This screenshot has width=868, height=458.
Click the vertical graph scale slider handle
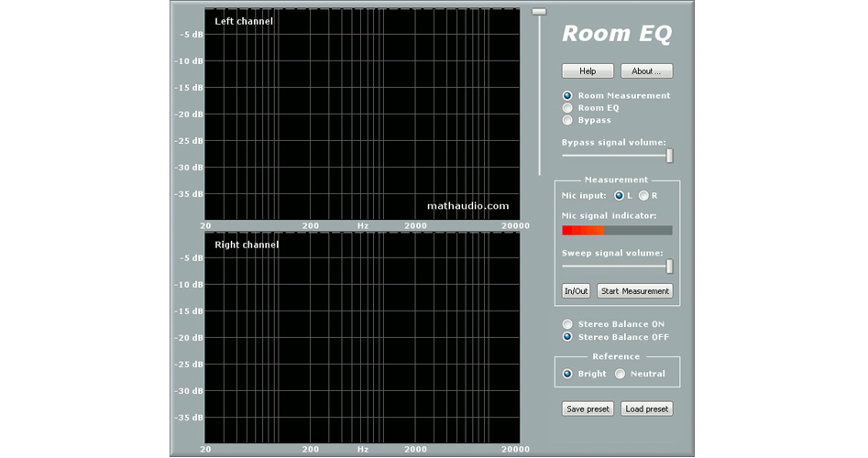539,12
